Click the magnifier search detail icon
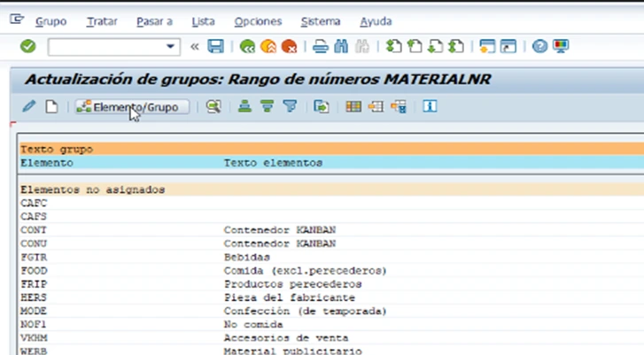This screenshot has width=644, height=355. point(213,107)
